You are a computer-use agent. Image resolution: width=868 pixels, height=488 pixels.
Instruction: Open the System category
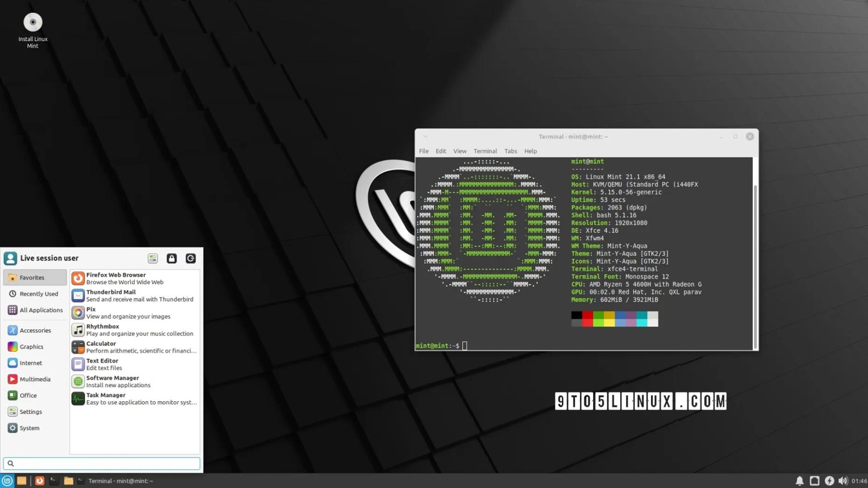35,428
